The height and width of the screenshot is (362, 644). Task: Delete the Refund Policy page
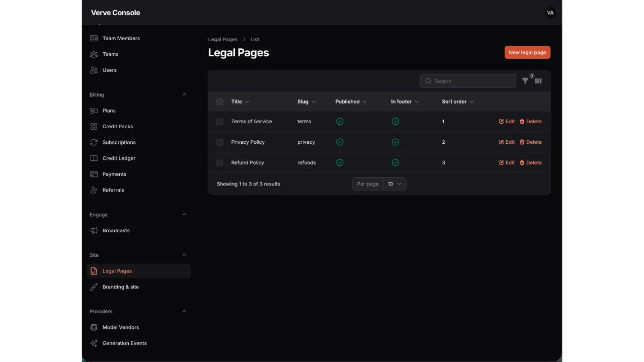point(531,163)
